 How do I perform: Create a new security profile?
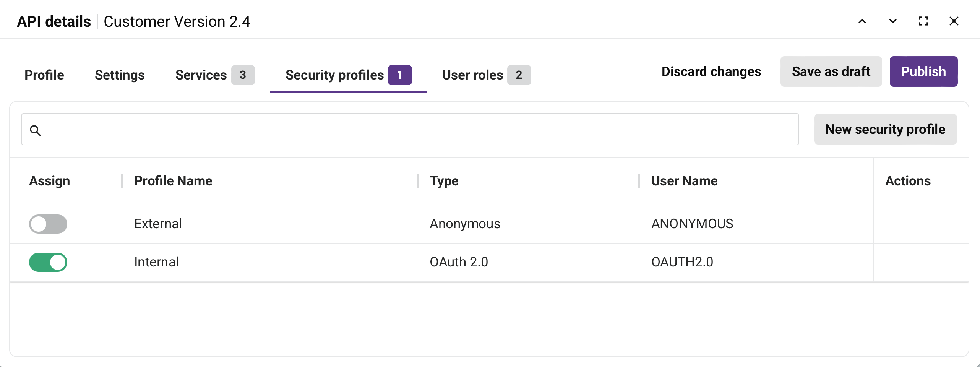click(x=885, y=129)
